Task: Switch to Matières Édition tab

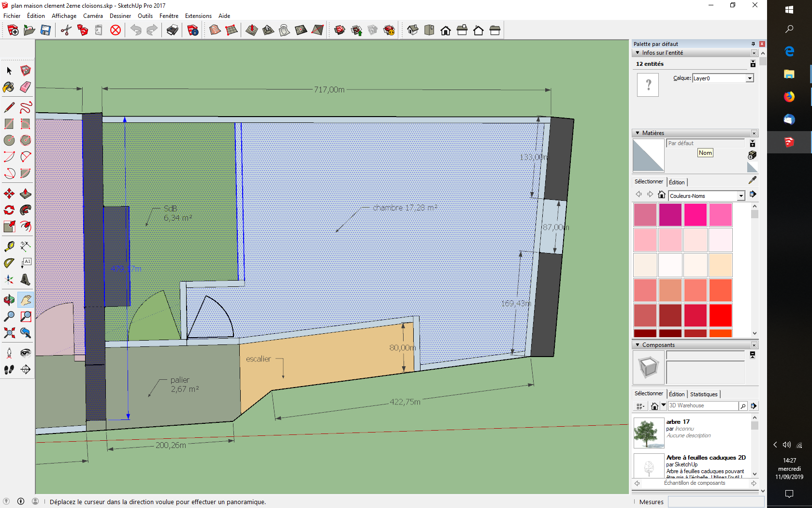Action: (x=677, y=182)
